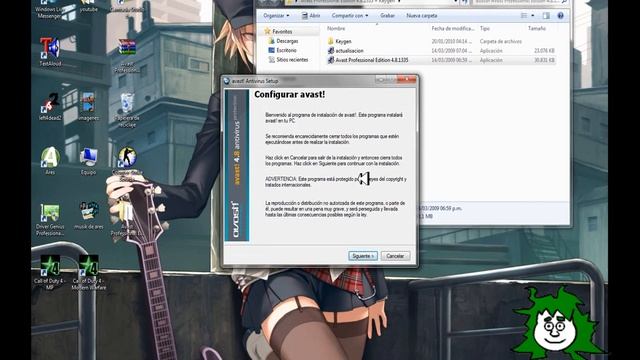The height and width of the screenshot is (360, 640).
Task: Click the avast! Antivirus Setup title bar icon
Action: (x=227, y=81)
